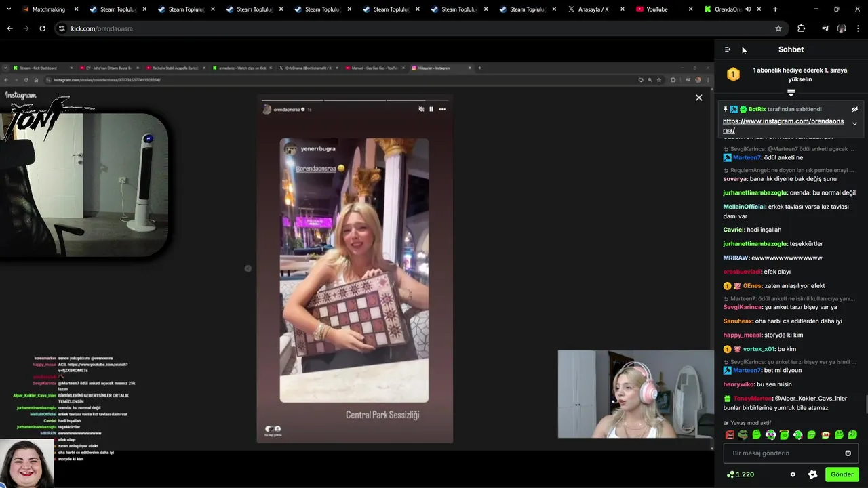Open the browser profile avatar
Screen dimensions: 868x488
tap(842, 28)
